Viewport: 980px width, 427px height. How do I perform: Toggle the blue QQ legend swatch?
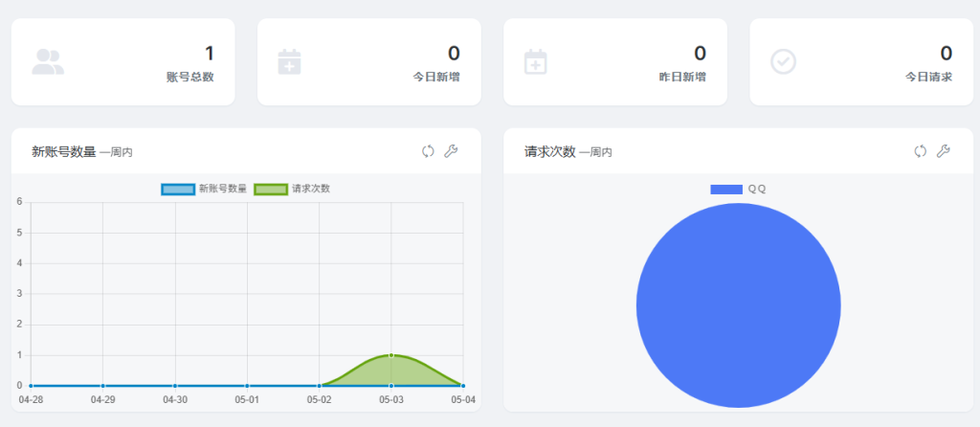(x=726, y=190)
